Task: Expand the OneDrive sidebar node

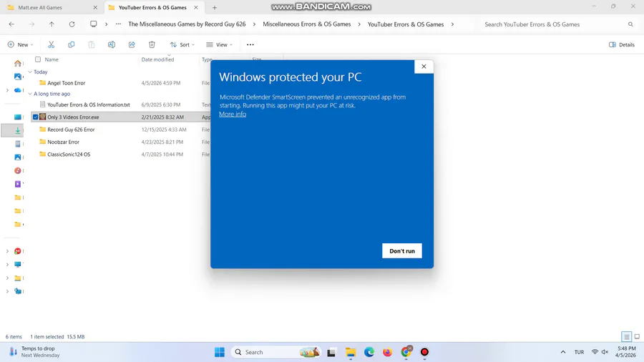Action: (7, 90)
